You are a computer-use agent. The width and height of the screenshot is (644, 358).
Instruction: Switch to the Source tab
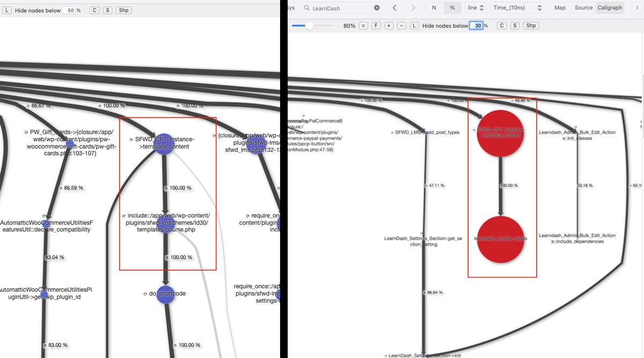[583, 8]
